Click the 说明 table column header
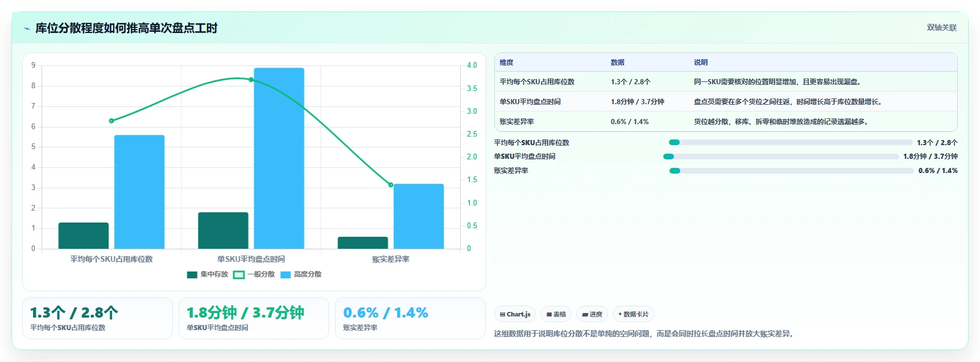980x362 pixels. (701, 63)
